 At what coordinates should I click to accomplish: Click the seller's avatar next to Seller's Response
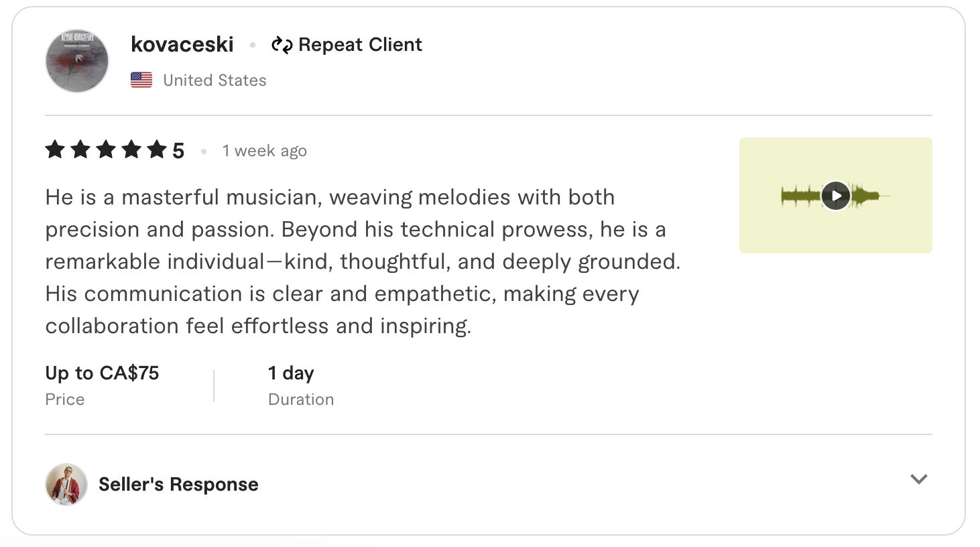pos(65,484)
